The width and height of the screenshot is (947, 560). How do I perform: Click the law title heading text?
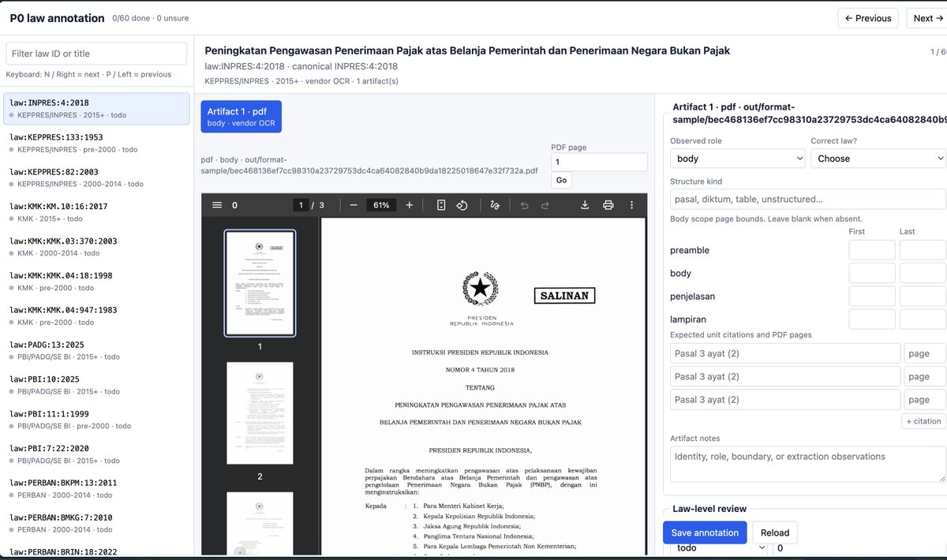(x=467, y=50)
